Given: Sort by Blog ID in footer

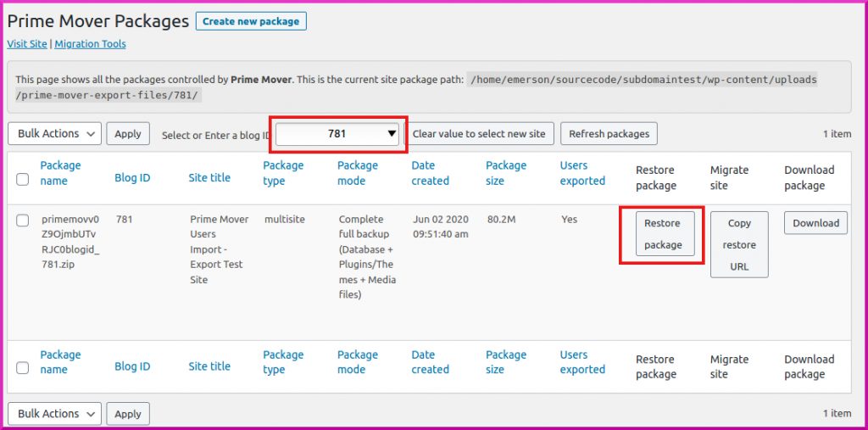Looking at the screenshot, I should tap(132, 366).
